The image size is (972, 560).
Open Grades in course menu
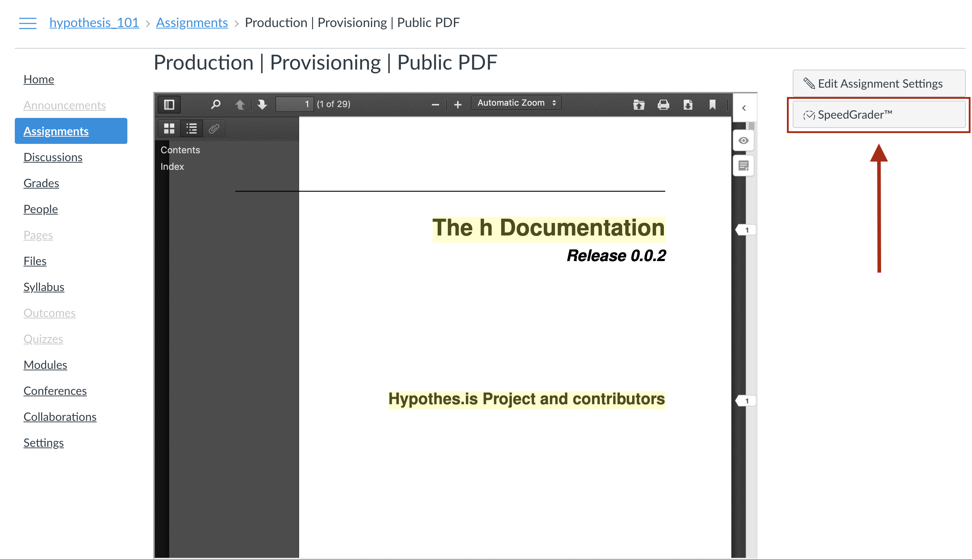(x=41, y=183)
